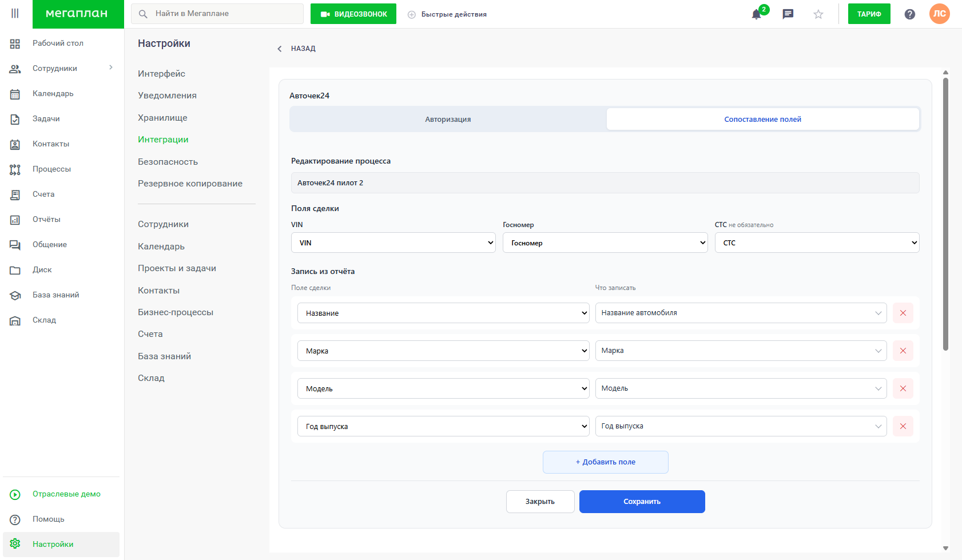Open Проекты и задачи settings section
Image resolution: width=962 pixels, height=560 pixels.
pyautogui.click(x=177, y=268)
